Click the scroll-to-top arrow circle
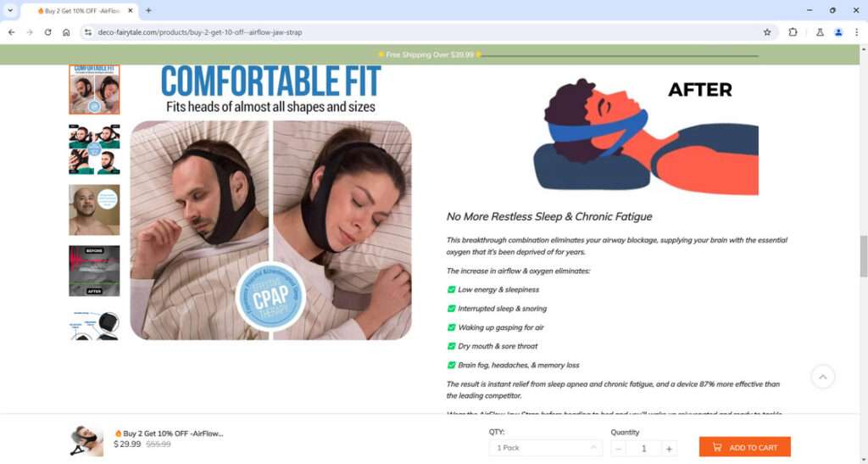Image resolution: width=868 pixels, height=464 pixels. click(x=822, y=377)
